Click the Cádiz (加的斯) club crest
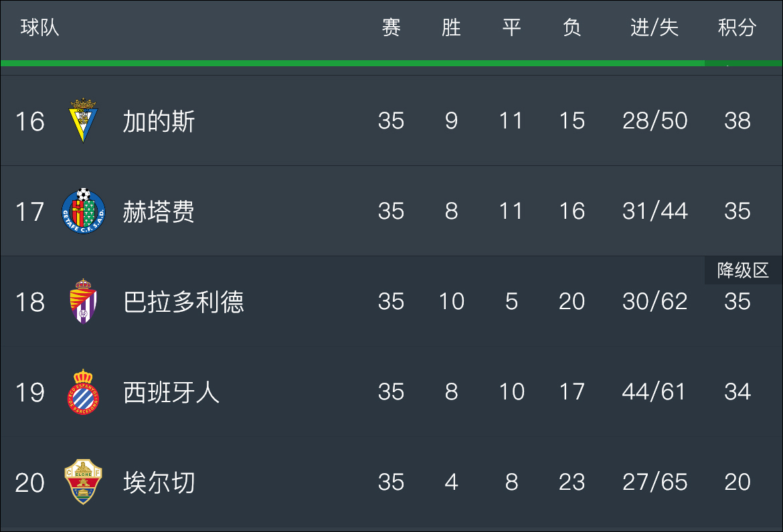This screenshot has width=783, height=532. point(83,120)
